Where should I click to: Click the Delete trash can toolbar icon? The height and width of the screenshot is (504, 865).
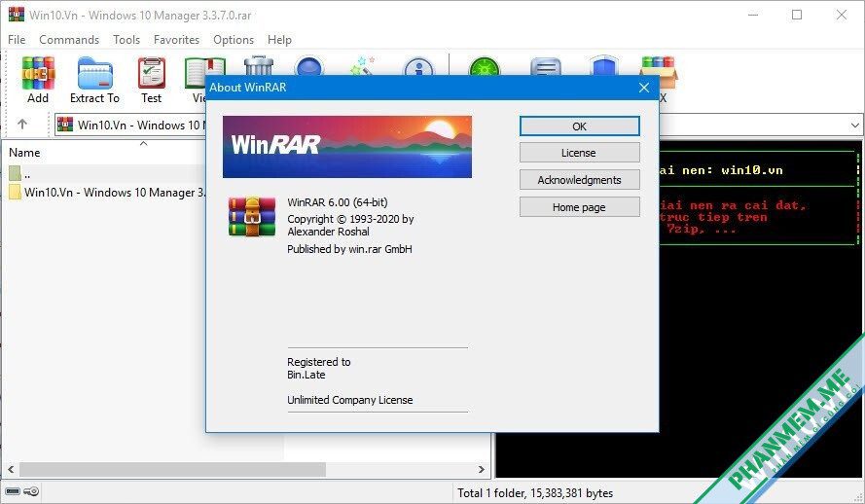click(x=258, y=65)
